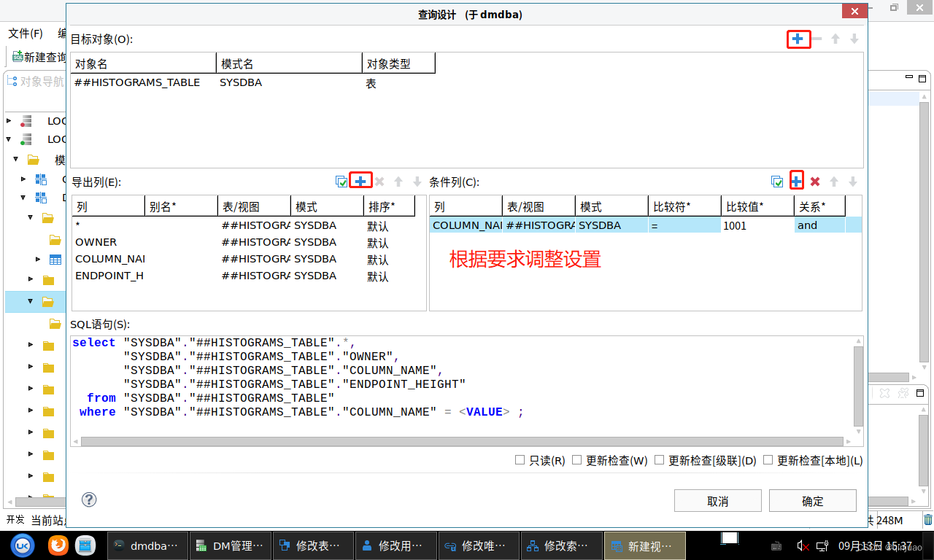Switch to 修改用 taskbar item

tap(395, 545)
